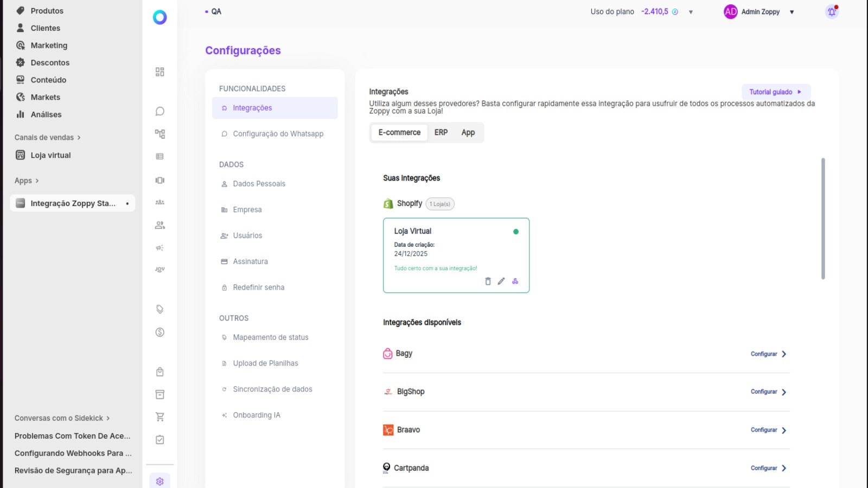Click the dollar coin icon in narrow sidebar
Image resolution: width=868 pixels, height=488 pixels.
click(x=159, y=332)
